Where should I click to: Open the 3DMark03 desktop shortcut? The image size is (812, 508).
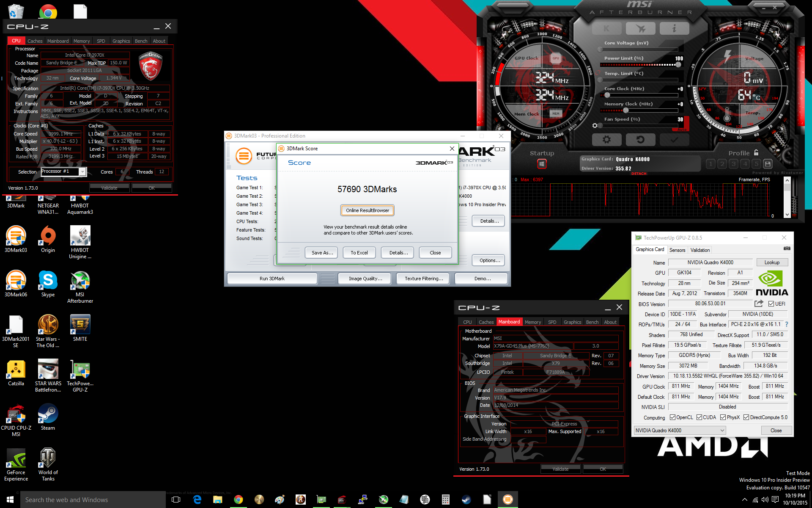(16, 239)
